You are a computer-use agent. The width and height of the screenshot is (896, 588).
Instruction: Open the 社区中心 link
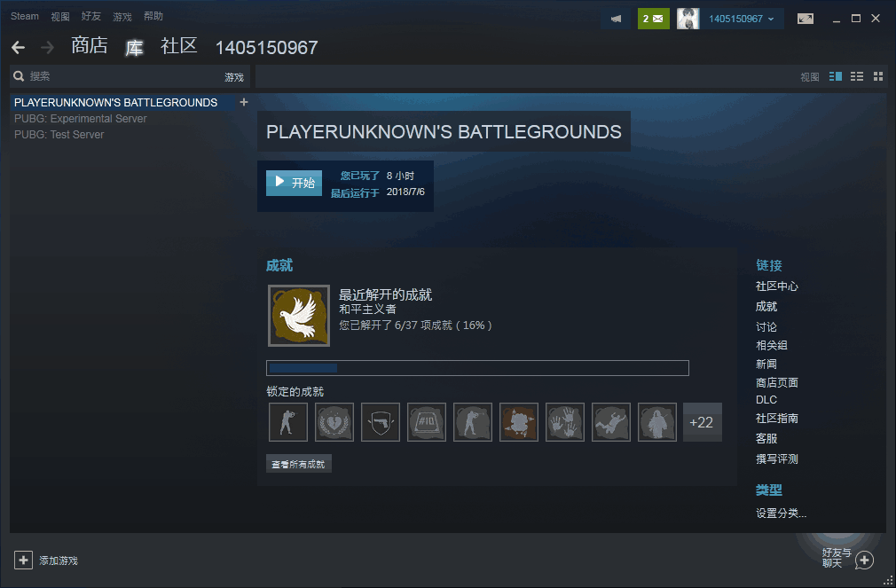click(x=776, y=286)
